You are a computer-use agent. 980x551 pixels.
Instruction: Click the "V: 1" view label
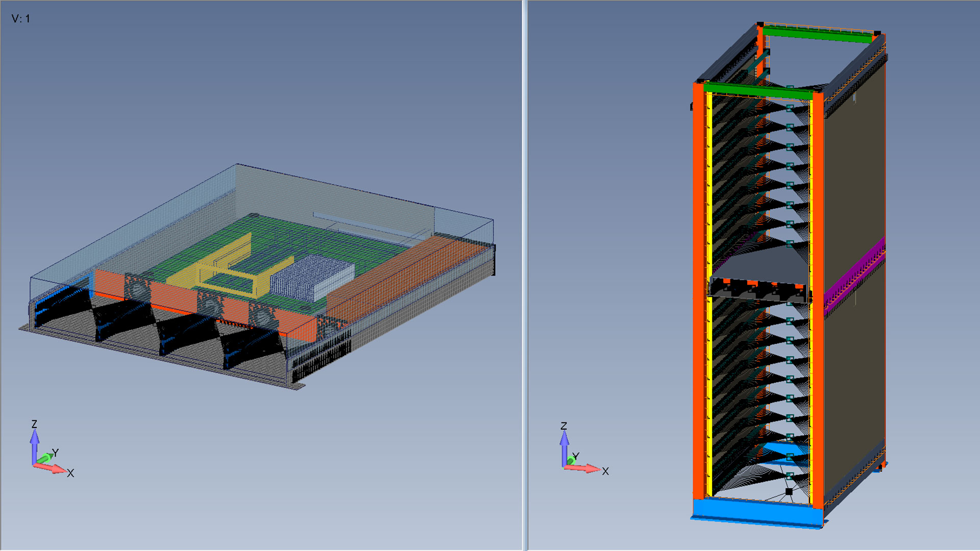click(21, 19)
